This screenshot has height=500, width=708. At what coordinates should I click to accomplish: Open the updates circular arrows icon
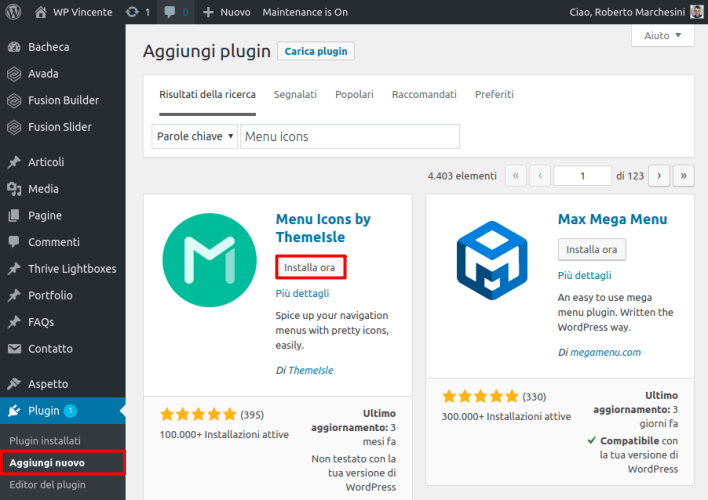132,12
